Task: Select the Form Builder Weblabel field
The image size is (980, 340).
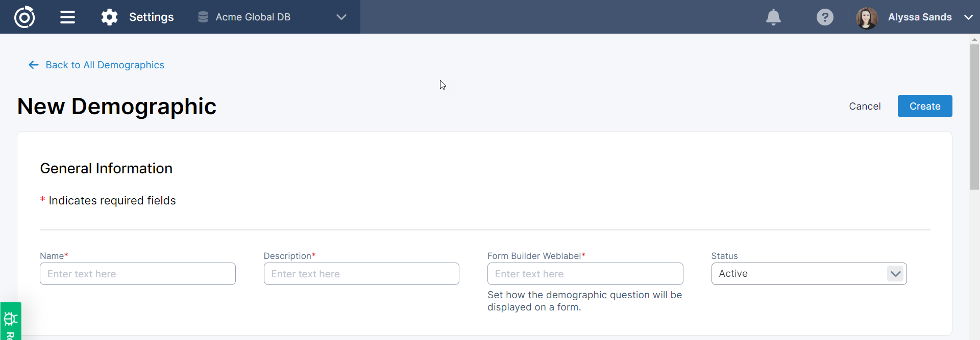Action: pos(585,274)
